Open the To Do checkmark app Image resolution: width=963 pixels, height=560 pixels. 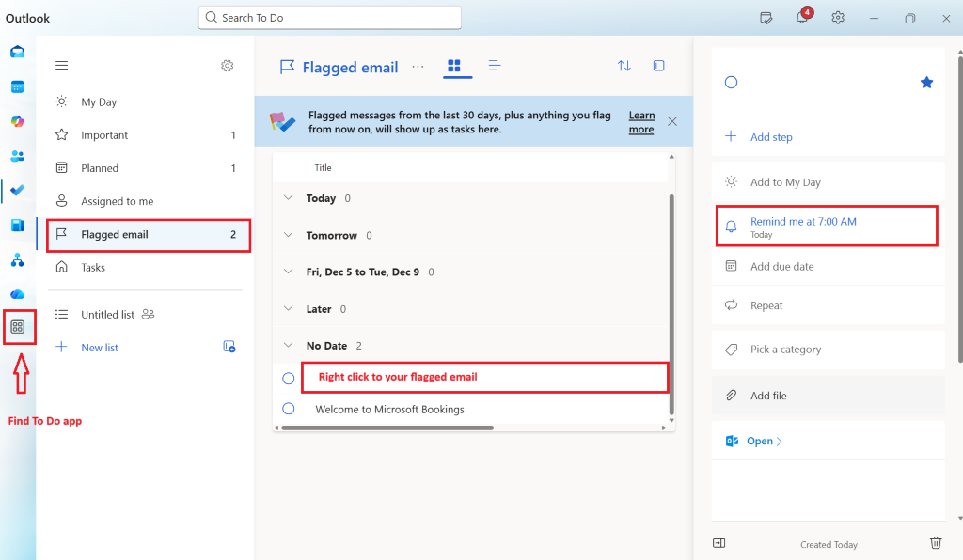point(17,190)
